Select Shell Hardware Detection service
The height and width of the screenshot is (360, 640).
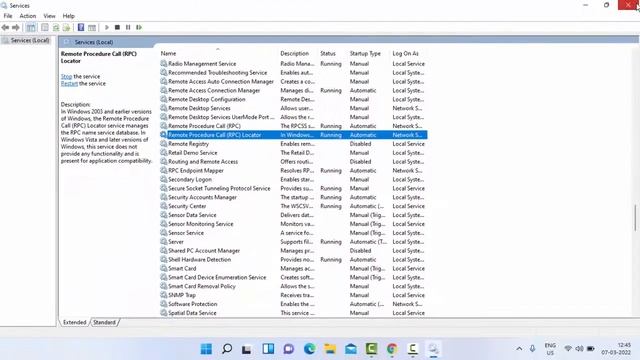(x=293, y=260)
